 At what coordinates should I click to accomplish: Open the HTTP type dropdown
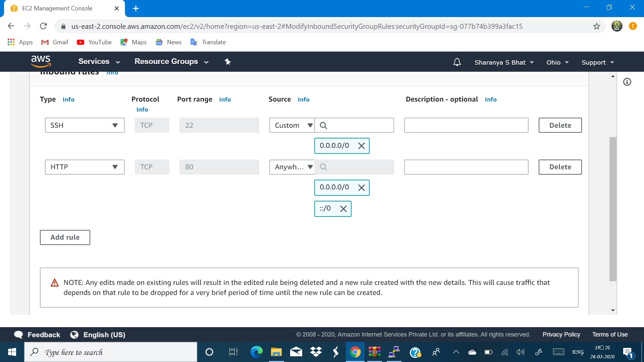(85, 167)
